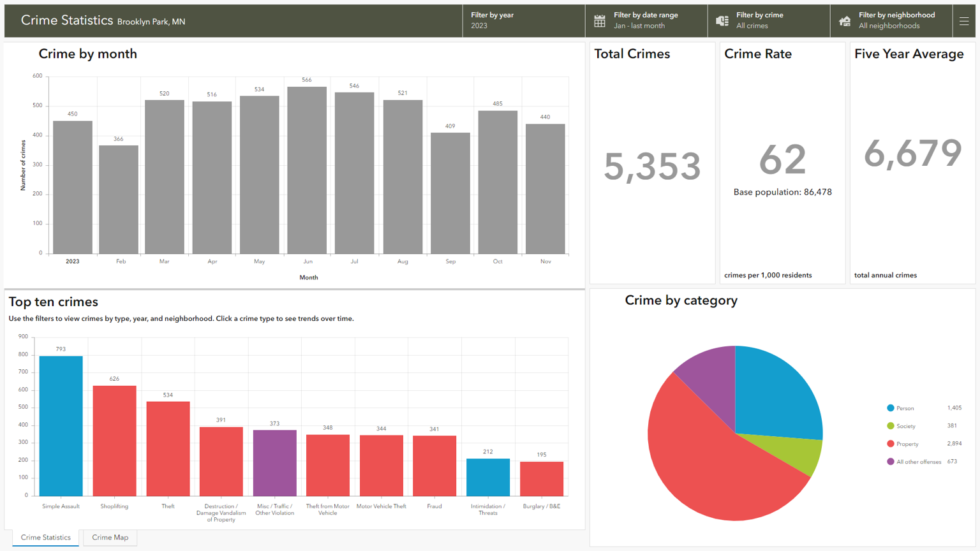The width and height of the screenshot is (980, 551).
Task: Select the Theft from Motor Vehicle bar
Action: click(x=327, y=465)
